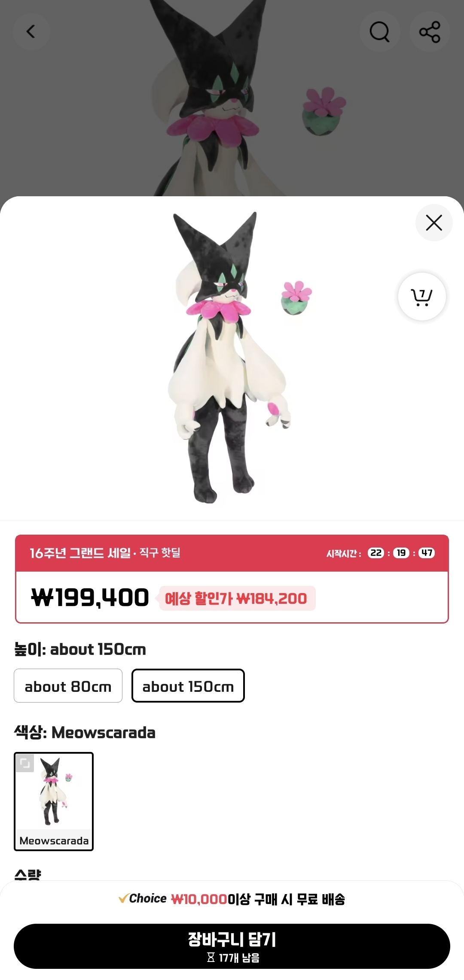Tap the ₩199,400 price text
The width and height of the screenshot is (464, 980).
pos(90,598)
